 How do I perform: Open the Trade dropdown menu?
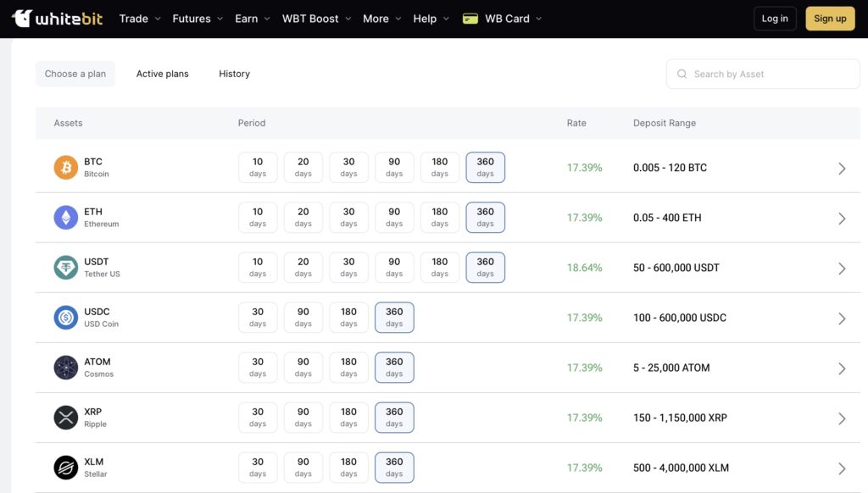[x=140, y=19]
